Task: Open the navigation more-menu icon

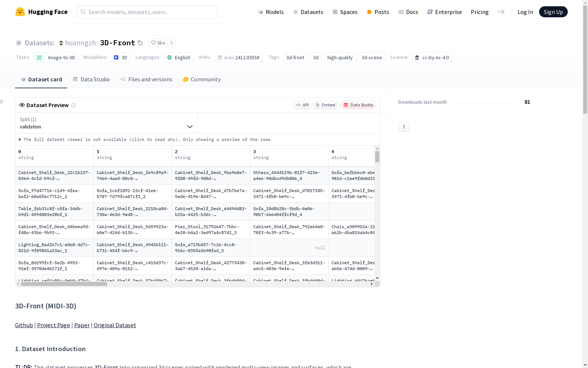Action: coord(501,12)
